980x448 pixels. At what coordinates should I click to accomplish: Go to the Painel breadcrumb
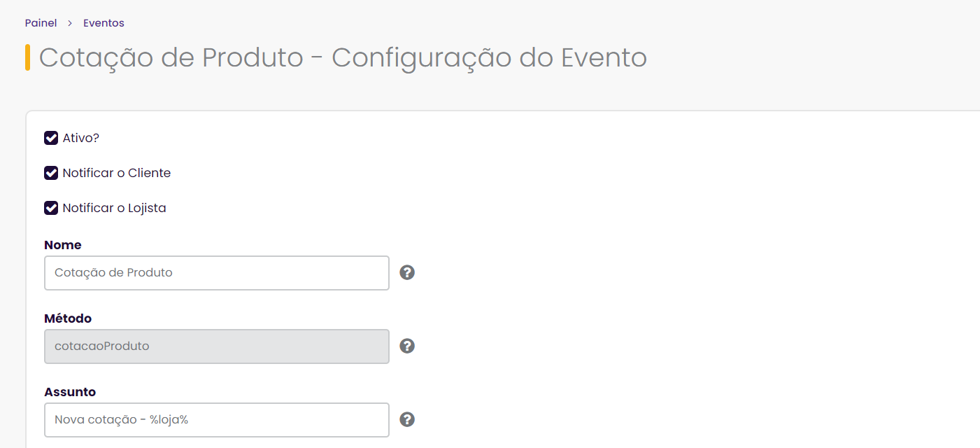pos(41,23)
